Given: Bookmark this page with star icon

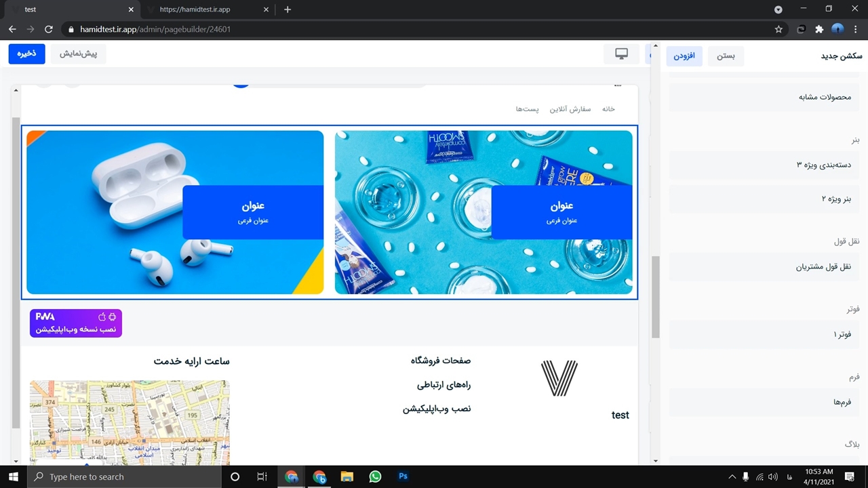Looking at the screenshot, I should [x=778, y=29].
